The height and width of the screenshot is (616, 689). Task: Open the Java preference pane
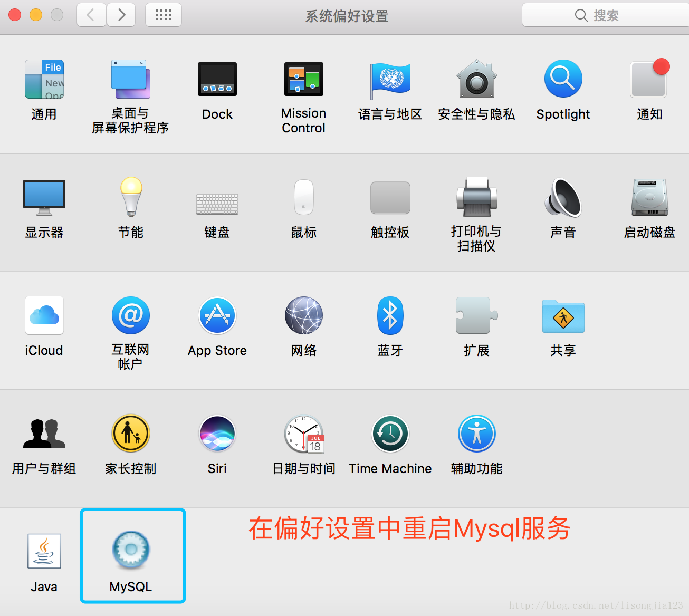44,551
